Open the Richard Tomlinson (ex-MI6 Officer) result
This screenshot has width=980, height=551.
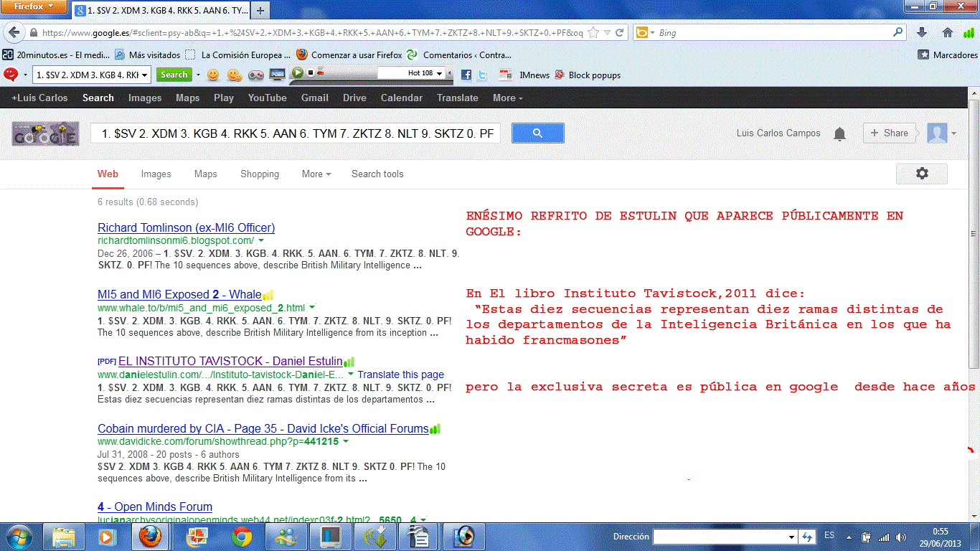(187, 228)
